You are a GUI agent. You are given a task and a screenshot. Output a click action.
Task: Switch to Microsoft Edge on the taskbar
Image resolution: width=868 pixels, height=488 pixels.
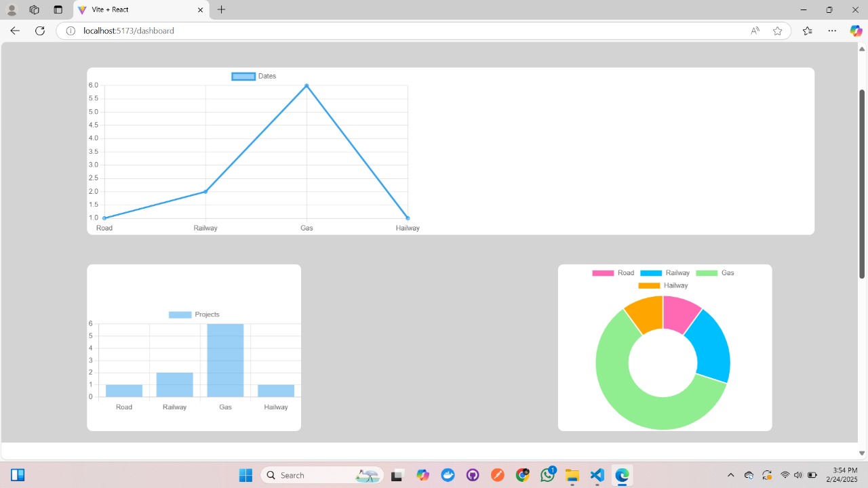point(622,475)
